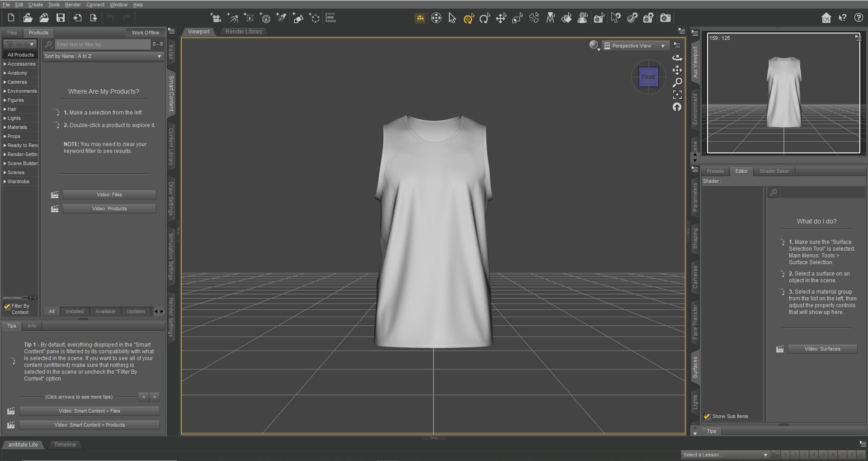Click the Save diskette icon
The width and height of the screenshot is (868, 461).
[61, 18]
